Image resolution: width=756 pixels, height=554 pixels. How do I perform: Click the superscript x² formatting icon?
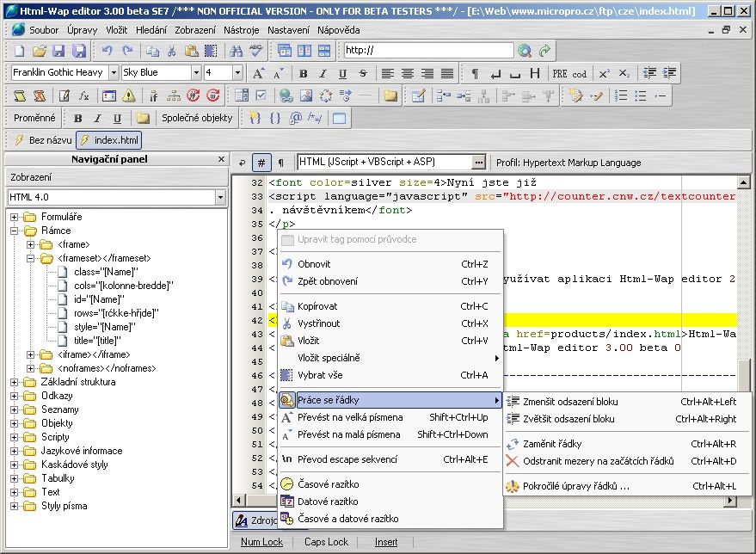click(605, 73)
